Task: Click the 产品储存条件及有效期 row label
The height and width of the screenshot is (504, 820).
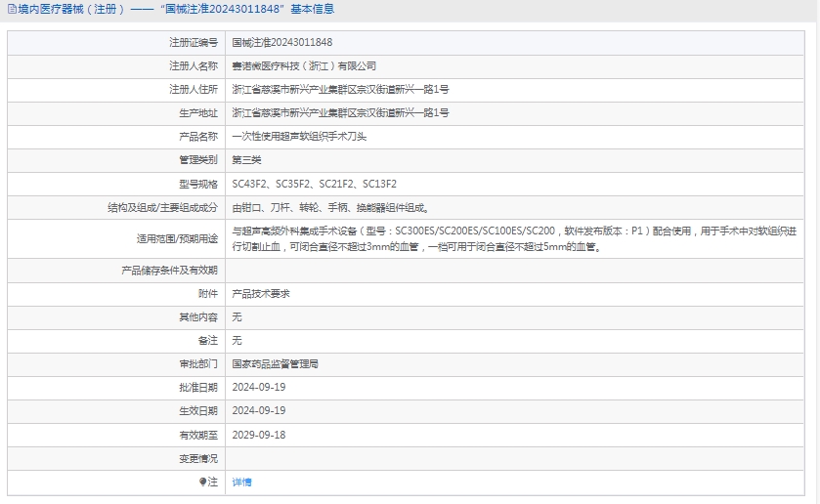Action: pos(169,271)
